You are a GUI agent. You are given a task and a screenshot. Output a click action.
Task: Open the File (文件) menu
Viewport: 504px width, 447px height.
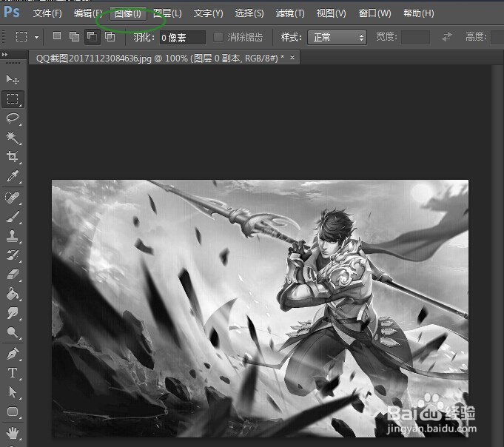point(47,13)
